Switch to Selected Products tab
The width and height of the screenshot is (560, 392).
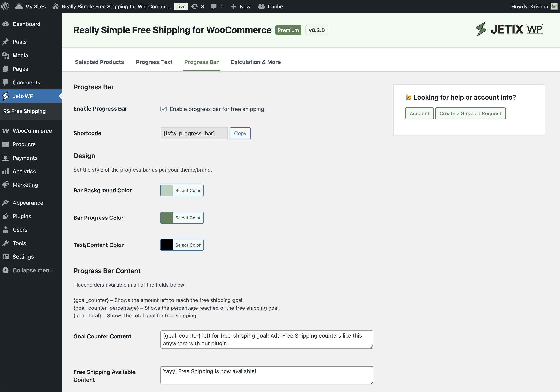(x=100, y=62)
